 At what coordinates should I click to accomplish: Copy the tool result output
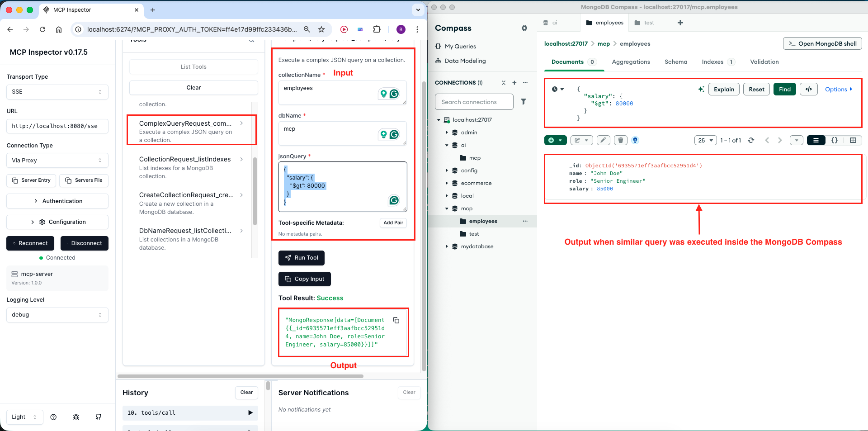(396, 320)
